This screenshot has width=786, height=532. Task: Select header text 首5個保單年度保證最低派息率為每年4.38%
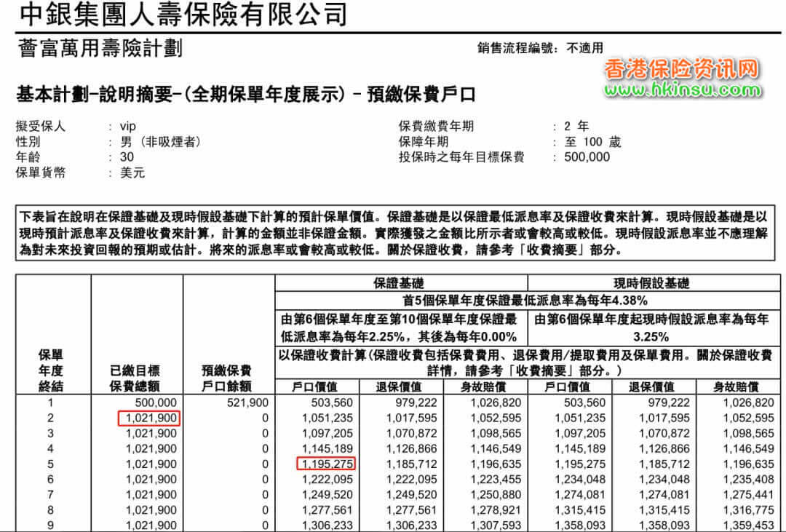coord(525,301)
